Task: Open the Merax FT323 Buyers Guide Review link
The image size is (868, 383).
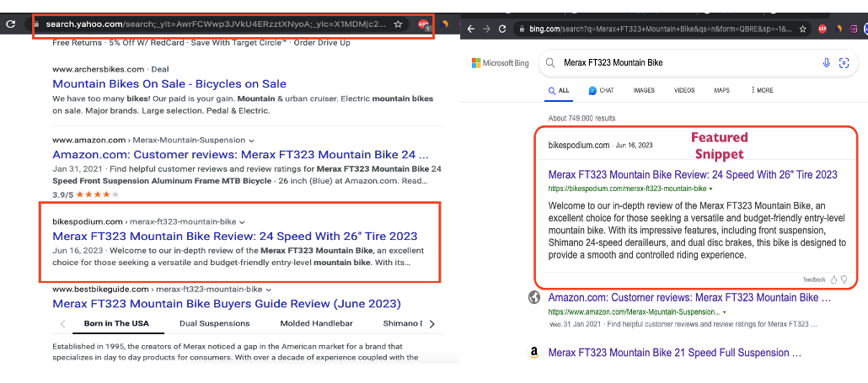Action: [x=226, y=304]
